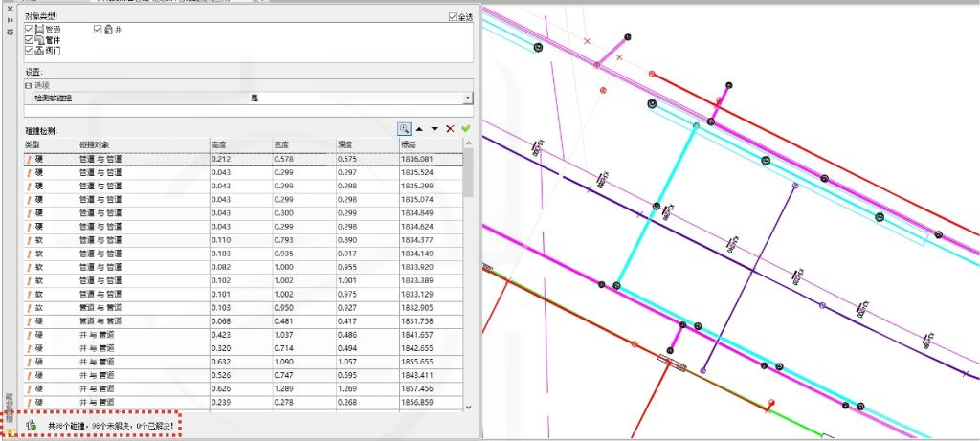
Task: Click warning icon in row with 1841.657
Action: (29, 335)
